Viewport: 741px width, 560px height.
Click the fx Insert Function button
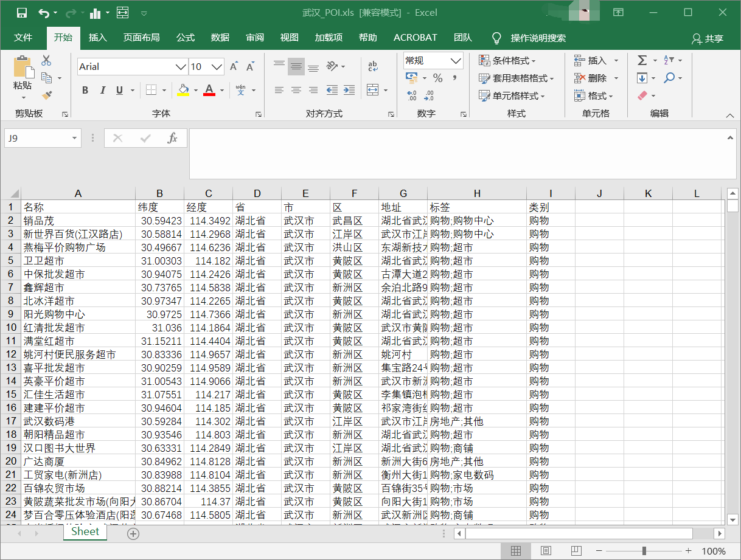pyautogui.click(x=172, y=138)
